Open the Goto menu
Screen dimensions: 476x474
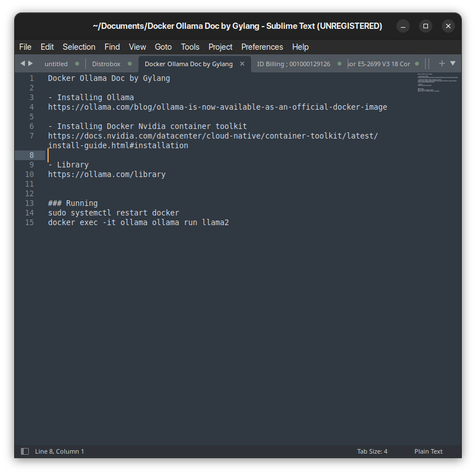(x=163, y=47)
